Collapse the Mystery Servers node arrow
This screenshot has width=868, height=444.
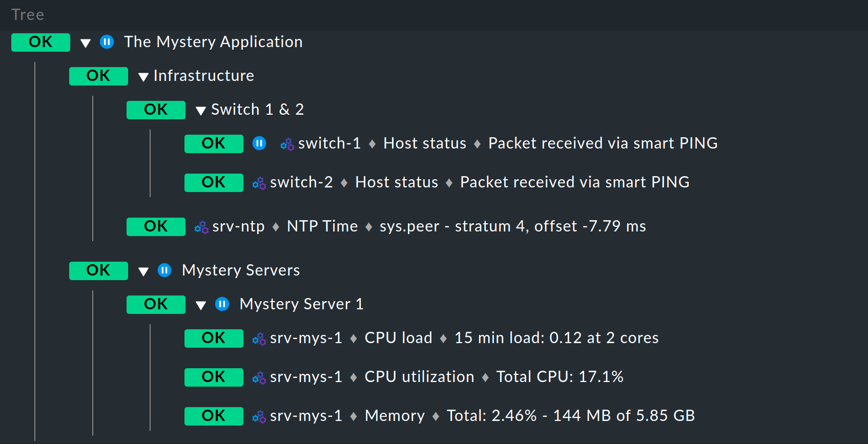[x=143, y=271]
